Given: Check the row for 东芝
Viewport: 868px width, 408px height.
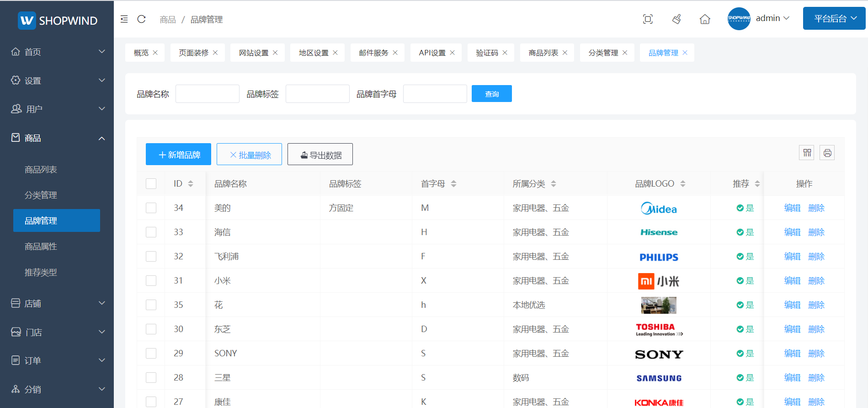Looking at the screenshot, I should tap(151, 329).
